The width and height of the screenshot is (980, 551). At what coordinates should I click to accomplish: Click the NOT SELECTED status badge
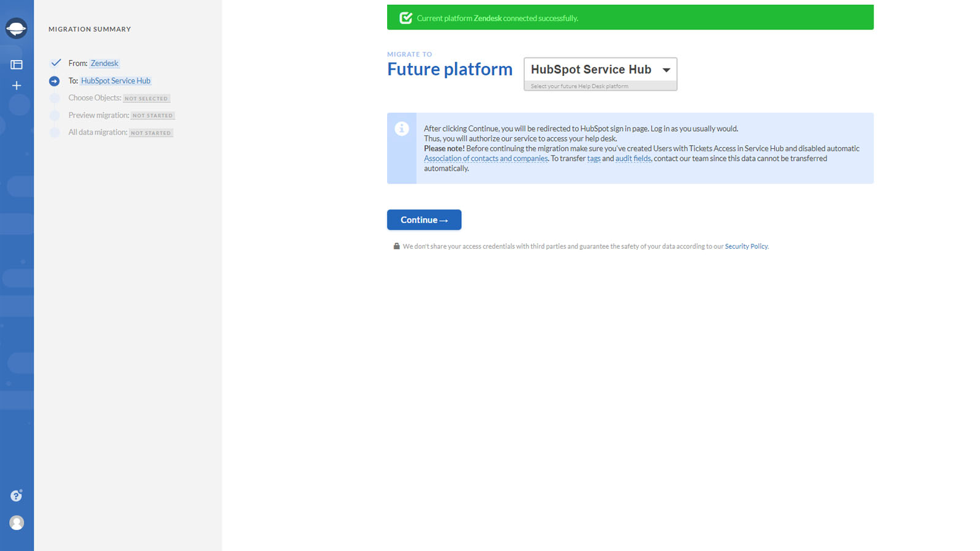146,99
